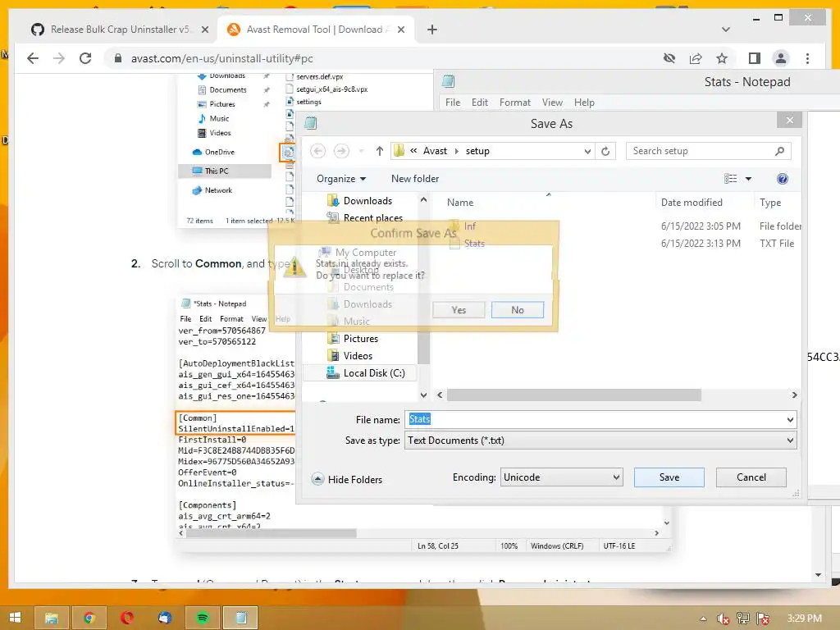Click the horizontal scrollbar in file list
This screenshot has width=840, height=630.
[573, 395]
